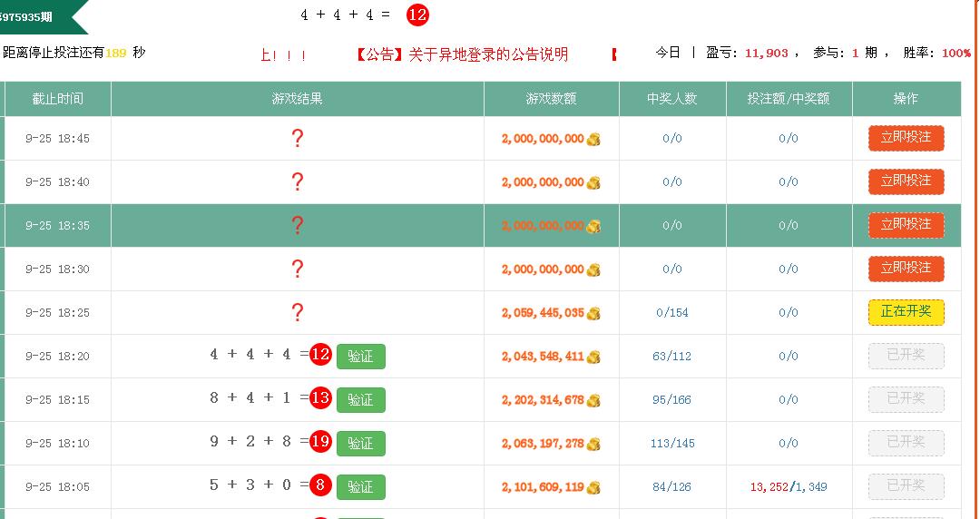The width and height of the screenshot is (980, 519).
Task: Click 验证 button for 4+4+4 result
Action: pos(360,357)
